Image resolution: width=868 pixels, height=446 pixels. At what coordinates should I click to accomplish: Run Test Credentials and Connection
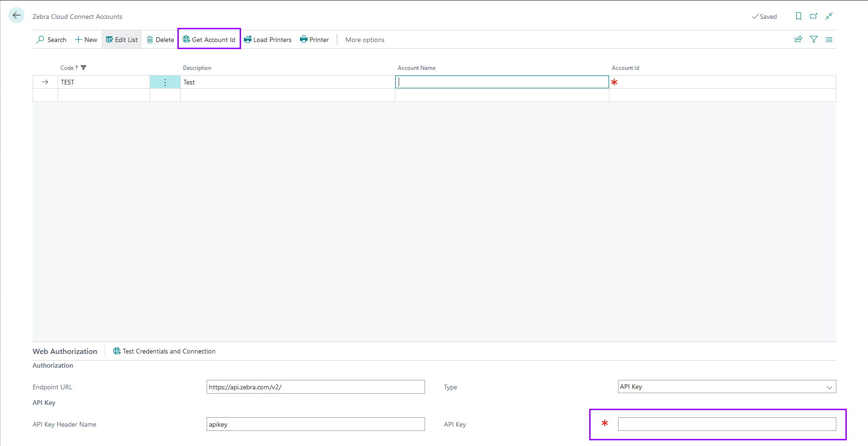164,351
